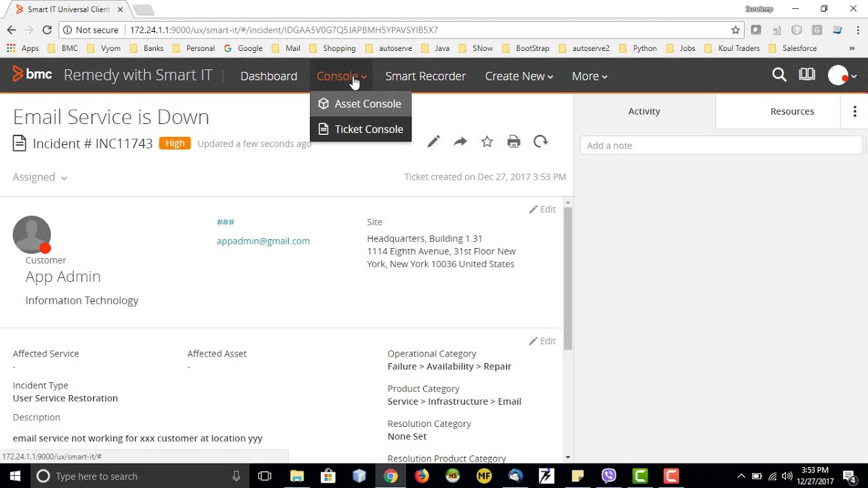Open Firefox from the taskbar
Image resolution: width=868 pixels, height=488 pixels.
pyautogui.click(x=422, y=476)
